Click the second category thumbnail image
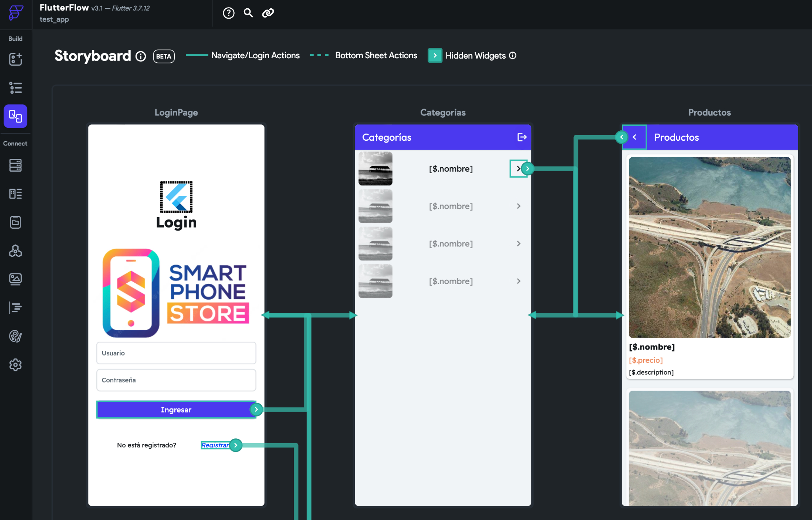Viewport: 812px width, 520px height. 375,206
